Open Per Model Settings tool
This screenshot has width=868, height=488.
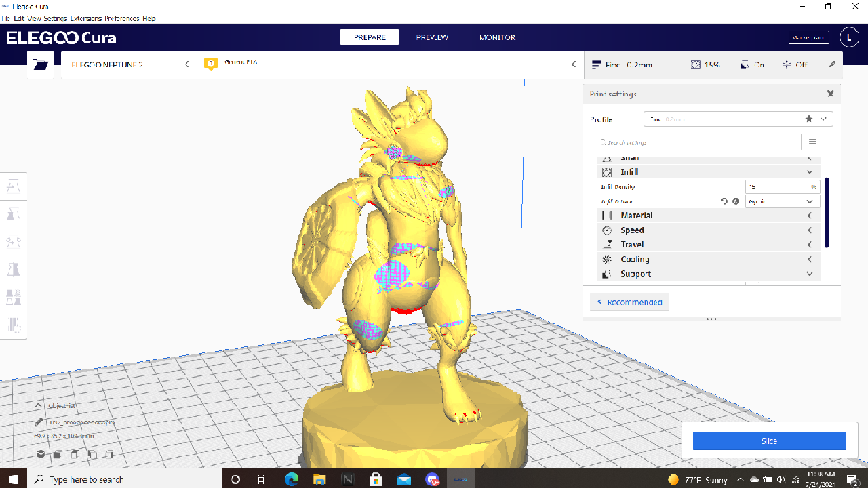click(x=14, y=298)
